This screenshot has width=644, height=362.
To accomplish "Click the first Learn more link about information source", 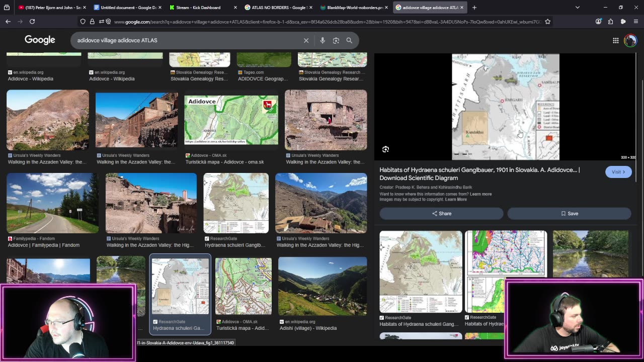I will tap(480, 194).
